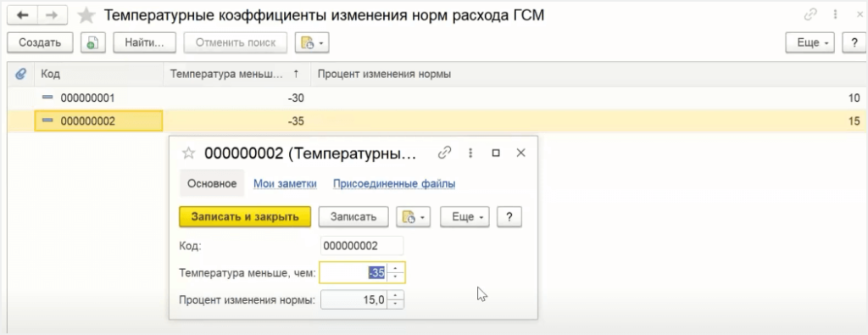Image resolution: width=868 pixels, height=335 pixels.
Task: Click Отменить поиск button
Action: [236, 42]
